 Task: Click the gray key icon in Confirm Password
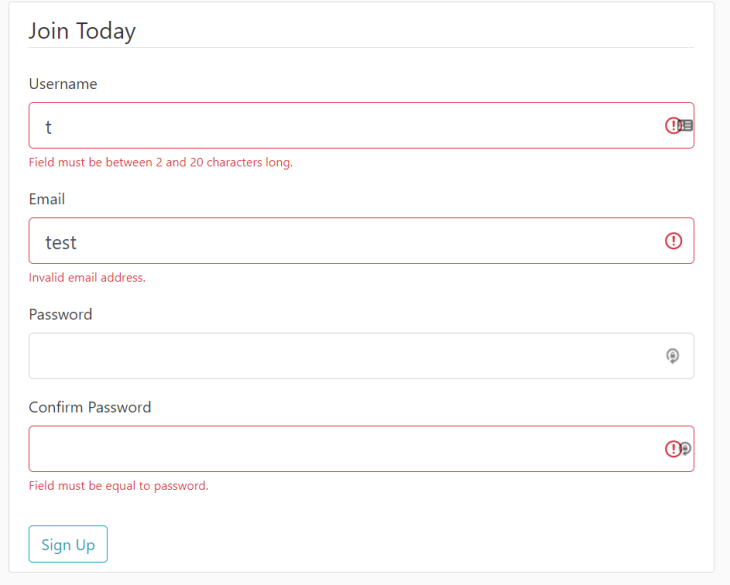pos(686,449)
